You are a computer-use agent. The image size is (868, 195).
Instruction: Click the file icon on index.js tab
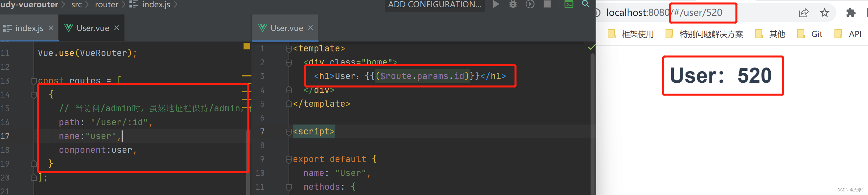click(8, 28)
